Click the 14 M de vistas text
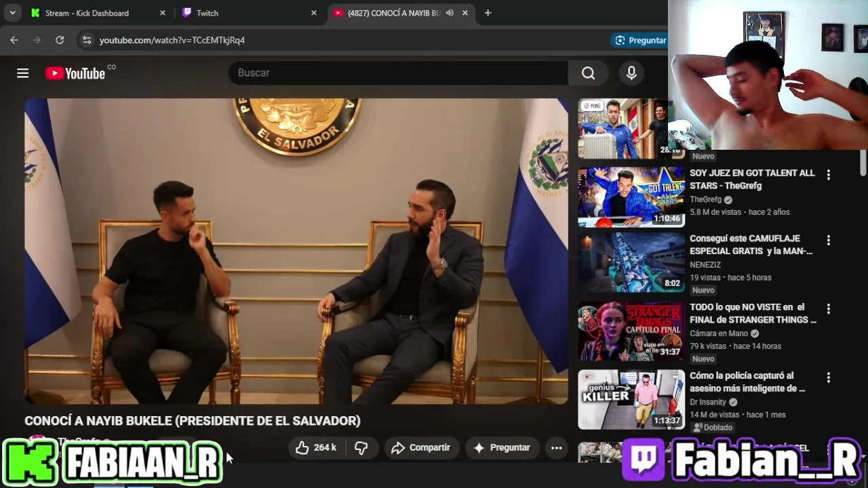 (714, 415)
